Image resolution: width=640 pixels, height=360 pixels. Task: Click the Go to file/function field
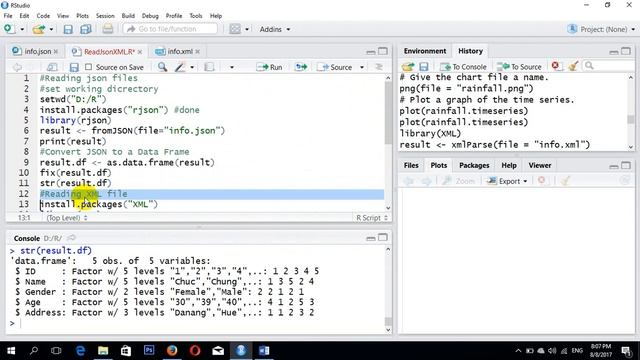170,29
